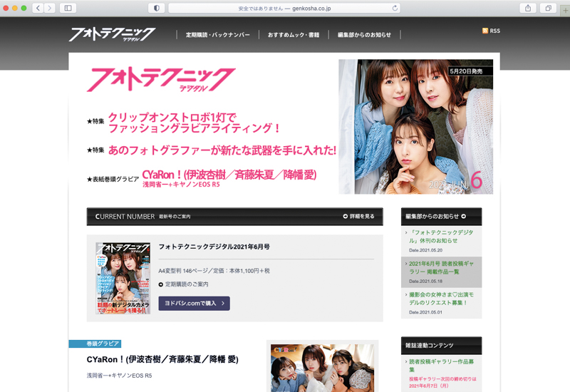This screenshot has width=570, height=392.
Task: Open the magazine cover thumbnail for June issue
Action: [123, 278]
